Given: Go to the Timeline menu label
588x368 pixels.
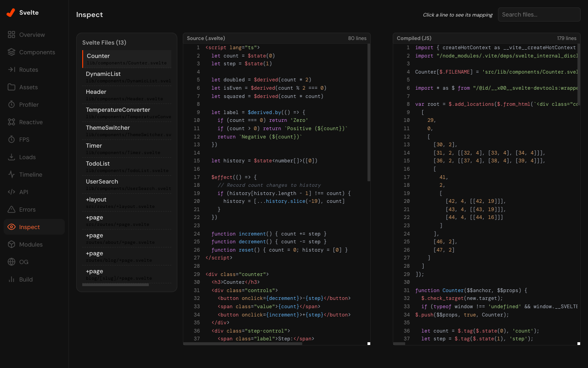Looking at the screenshot, I should (31, 174).
